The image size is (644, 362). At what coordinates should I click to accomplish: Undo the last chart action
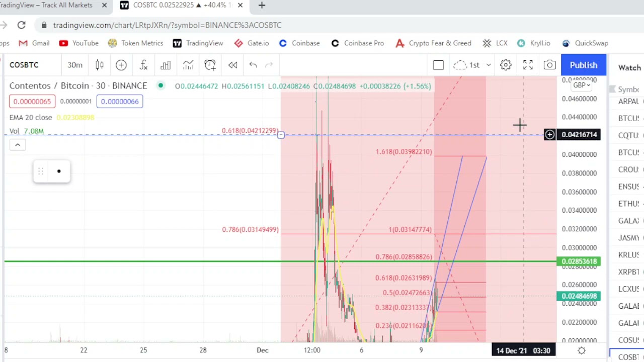253,65
